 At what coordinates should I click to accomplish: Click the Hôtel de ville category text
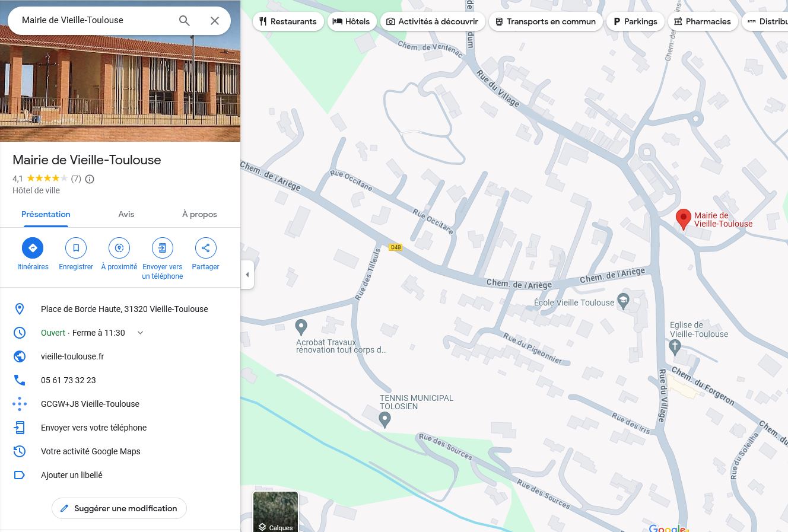36,190
